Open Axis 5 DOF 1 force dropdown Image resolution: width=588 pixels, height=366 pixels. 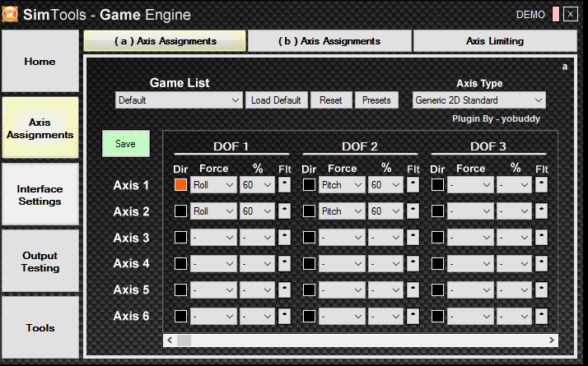tap(213, 290)
